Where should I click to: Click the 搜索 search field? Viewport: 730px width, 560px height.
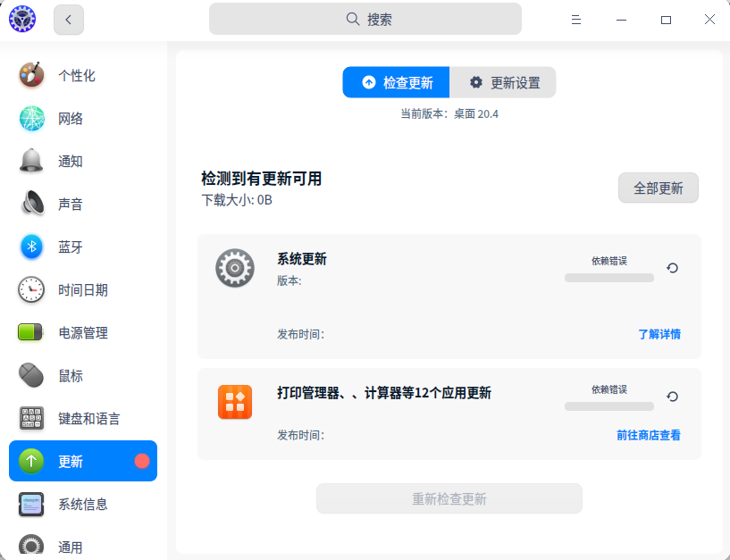365,18
